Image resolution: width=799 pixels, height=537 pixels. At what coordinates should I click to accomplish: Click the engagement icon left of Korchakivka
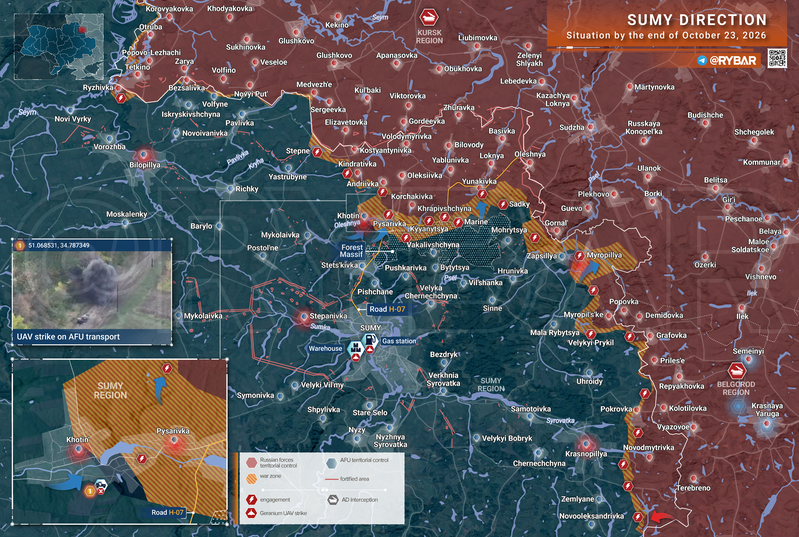[x=382, y=192]
